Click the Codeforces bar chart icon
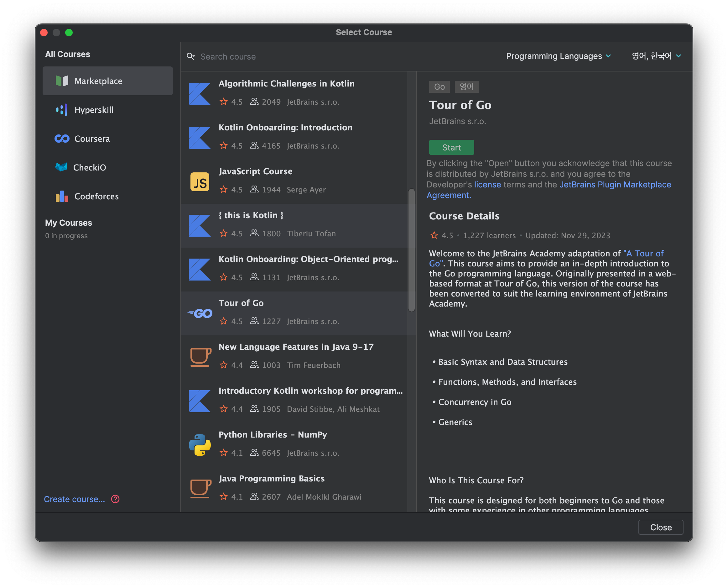The image size is (728, 588). 62,196
